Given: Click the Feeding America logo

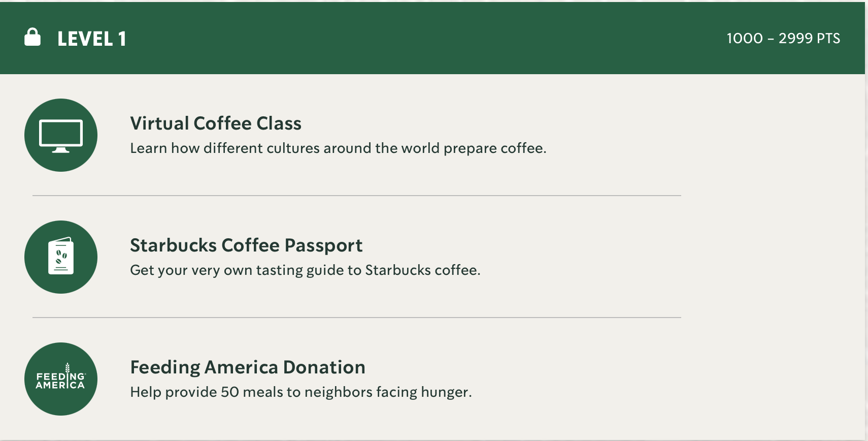Looking at the screenshot, I should (x=61, y=379).
